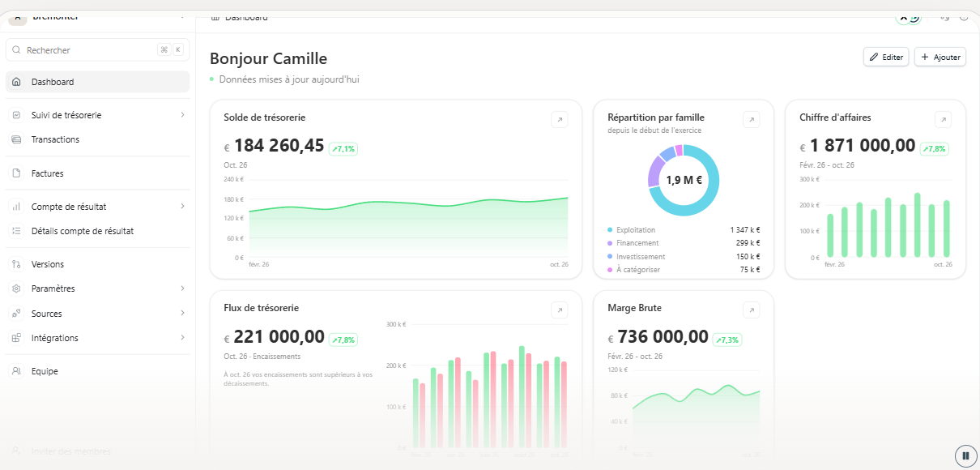Expand the Intégrations chevron
980x470 pixels.
[182, 338]
